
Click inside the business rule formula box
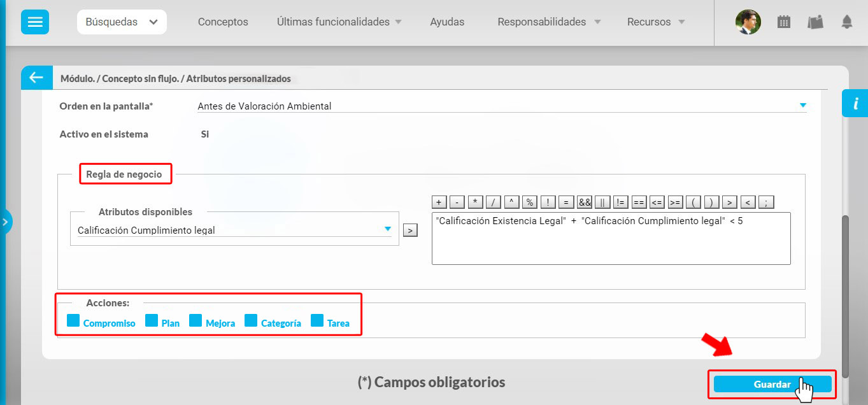(x=611, y=245)
